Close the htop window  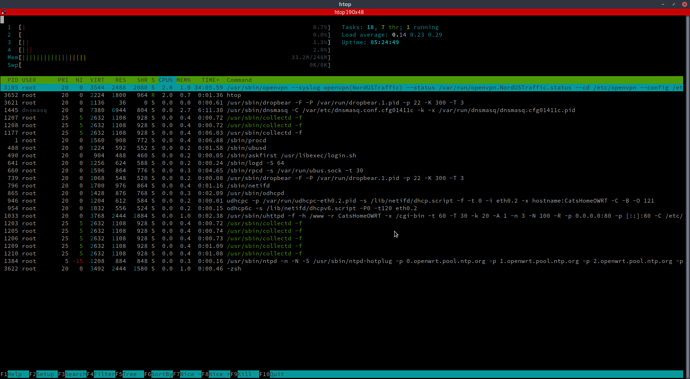click(684, 4)
